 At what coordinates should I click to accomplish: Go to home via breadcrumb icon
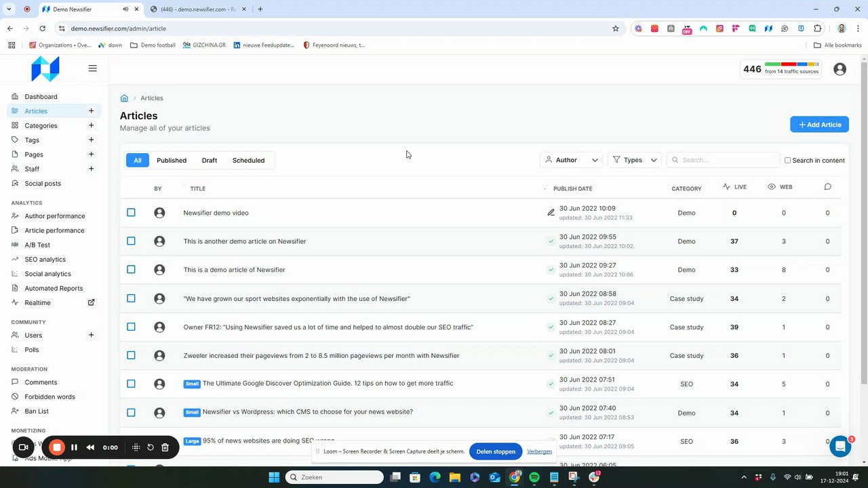click(x=124, y=98)
